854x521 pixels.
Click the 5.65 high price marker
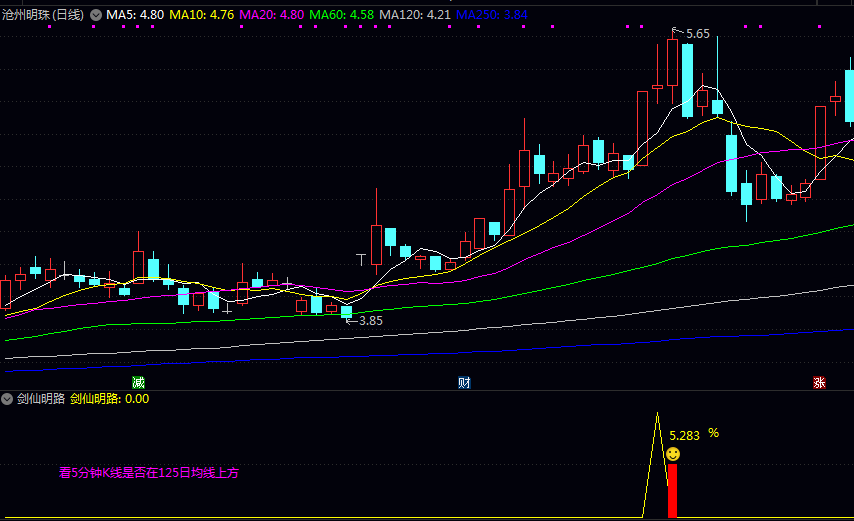point(696,34)
